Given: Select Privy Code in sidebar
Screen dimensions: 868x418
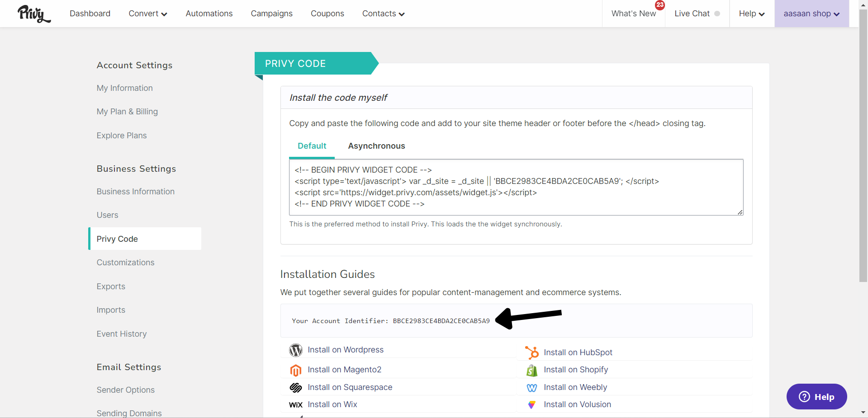Looking at the screenshot, I should 145,239.
